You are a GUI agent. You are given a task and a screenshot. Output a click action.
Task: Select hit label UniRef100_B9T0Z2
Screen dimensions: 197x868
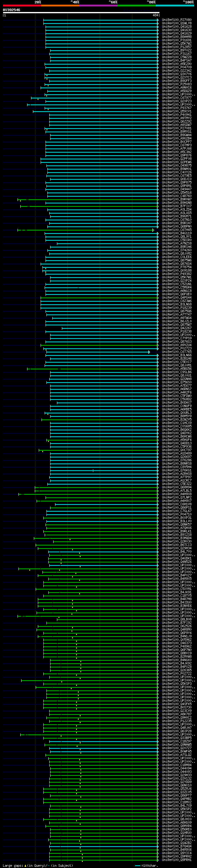176,50
